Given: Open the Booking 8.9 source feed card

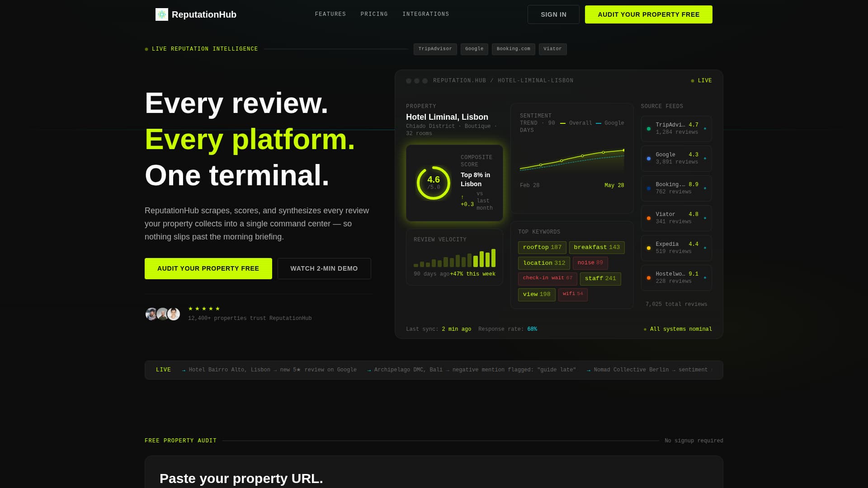Looking at the screenshot, I should click(x=676, y=188).
